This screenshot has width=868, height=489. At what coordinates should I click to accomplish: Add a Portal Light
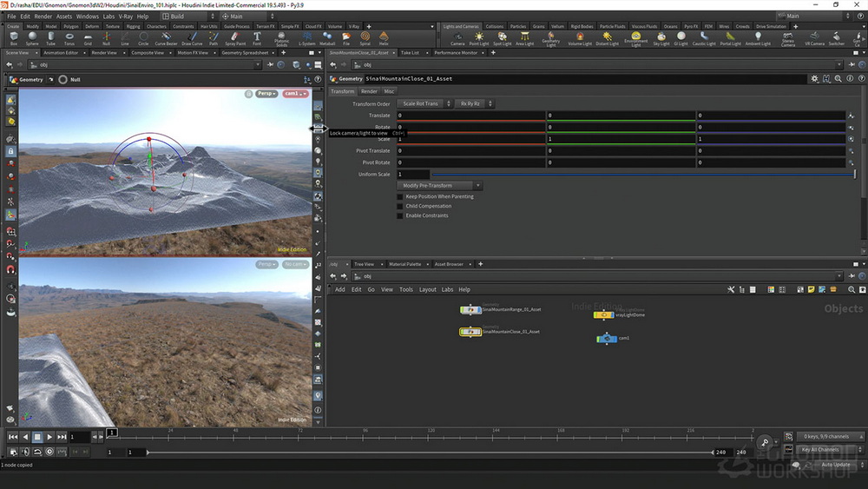click(x=730, y=38)
